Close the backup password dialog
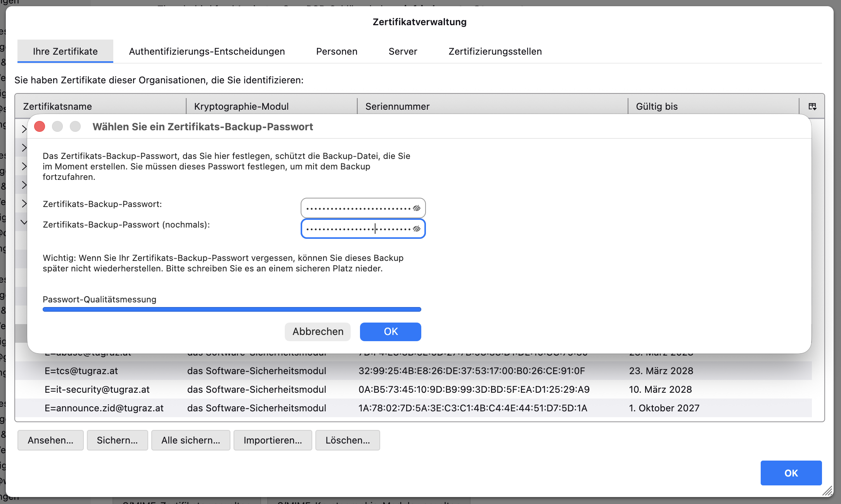The height and width of the screenshot is (504, 841). [40, 127]
